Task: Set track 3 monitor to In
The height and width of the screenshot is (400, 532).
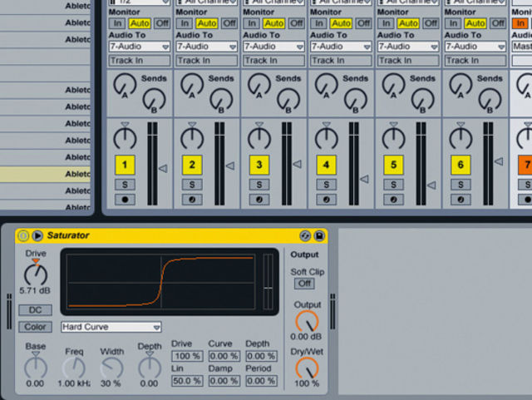Action: pos(252,23)
